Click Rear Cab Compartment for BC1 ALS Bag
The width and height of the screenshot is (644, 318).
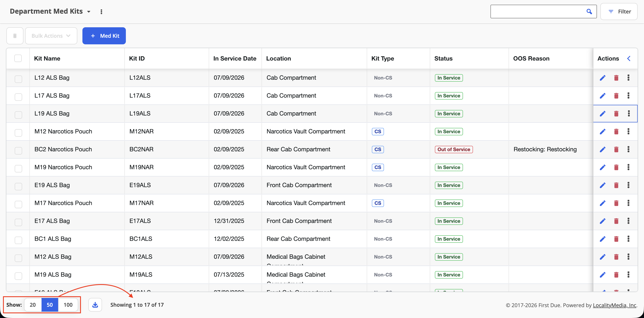[298, 239]
